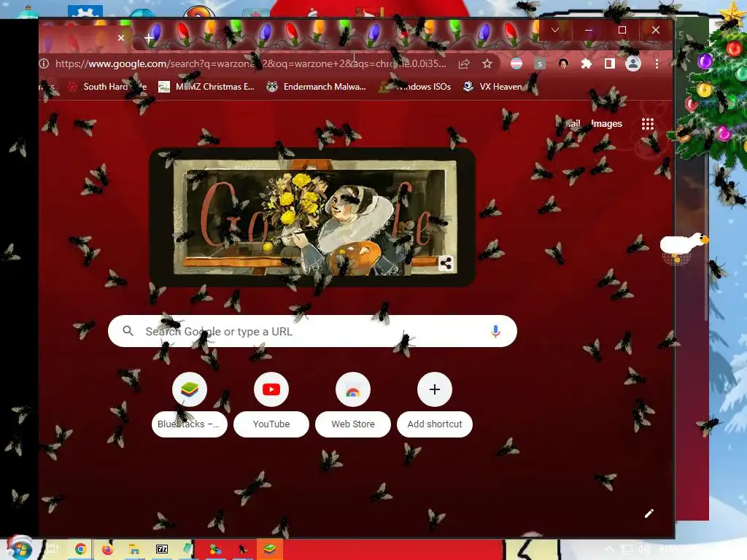This screenshot has width=747, height=560.
Task: Open Windows Start orb with Santa hat
Action: (x=19, y=548)
